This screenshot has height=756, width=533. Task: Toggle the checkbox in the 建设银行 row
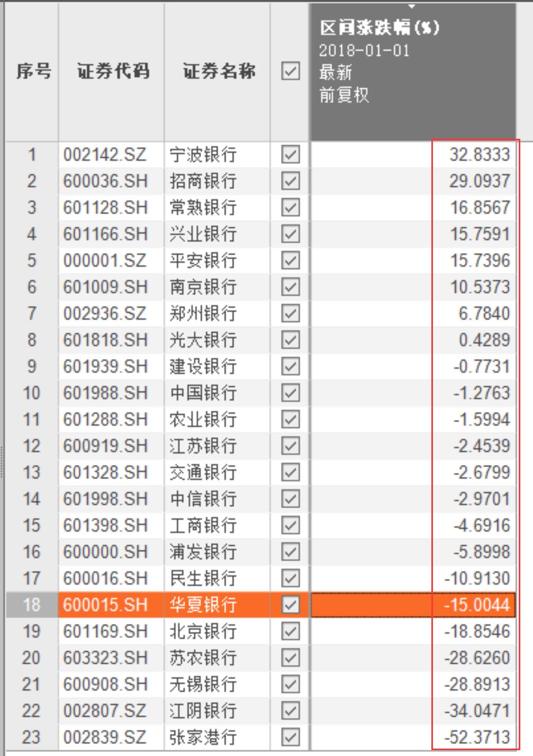click(291, 366)
